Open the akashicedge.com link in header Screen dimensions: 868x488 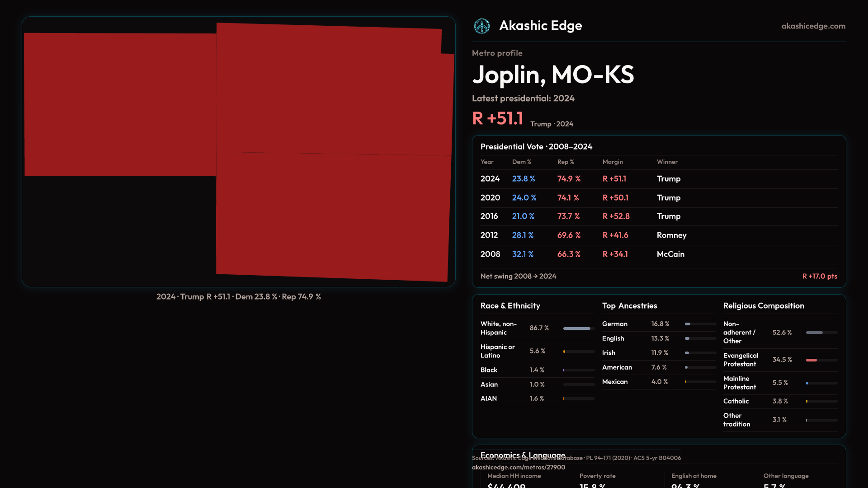click(813, 26)
